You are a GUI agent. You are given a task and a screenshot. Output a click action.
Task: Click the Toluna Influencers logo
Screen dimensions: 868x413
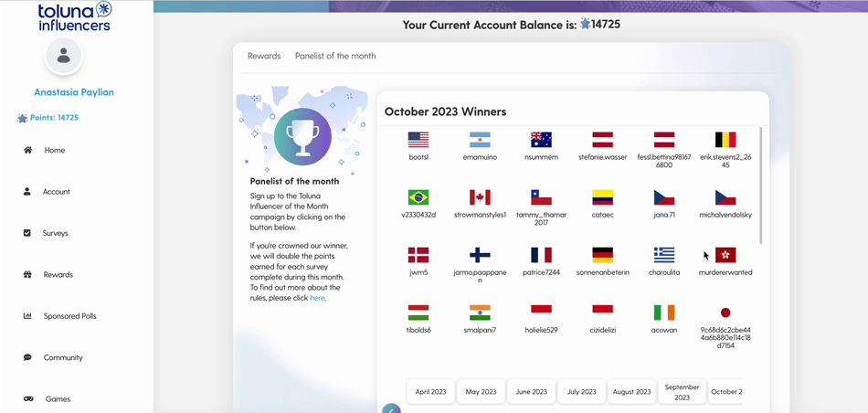[x=75, y=16]
